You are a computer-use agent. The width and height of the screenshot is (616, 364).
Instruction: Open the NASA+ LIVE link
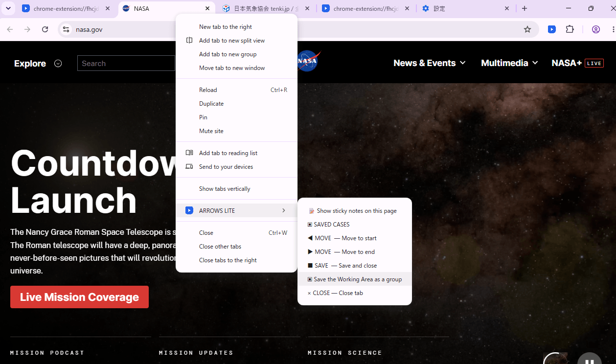tap(577, 63)
